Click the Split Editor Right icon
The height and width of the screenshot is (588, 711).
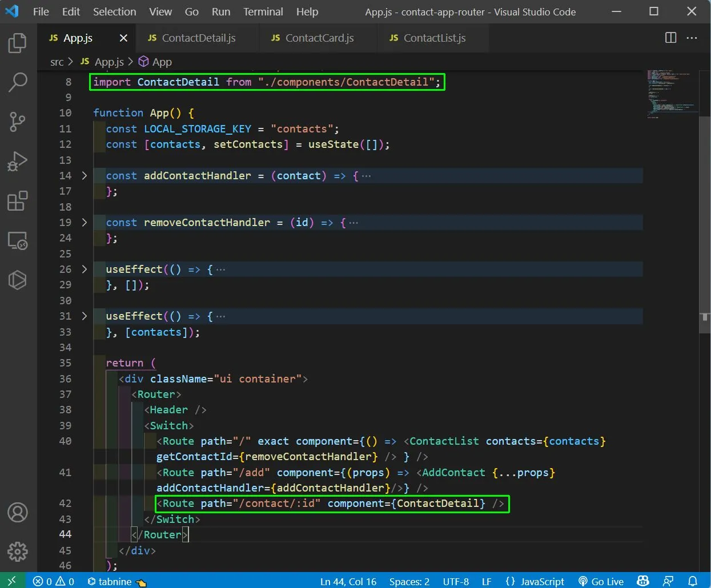click(x=671, y=38)
